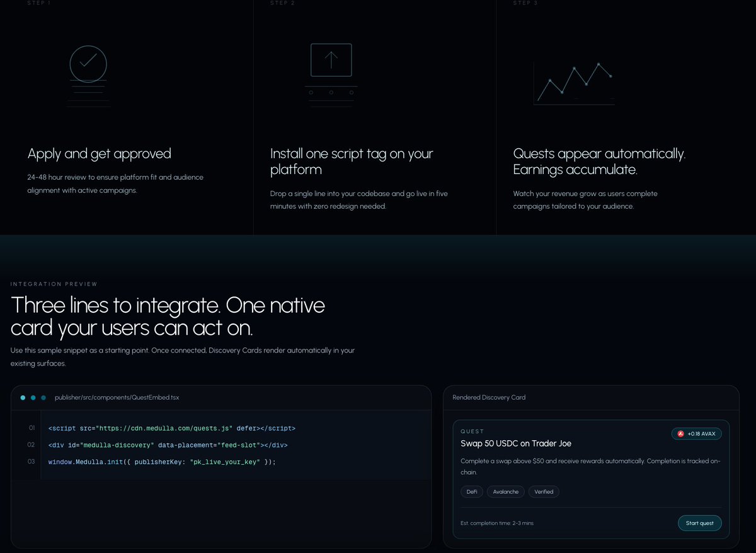Click 'Rendered Discovery Card' panel title
This screenshot has width=756, height=553.
[489, 398]
